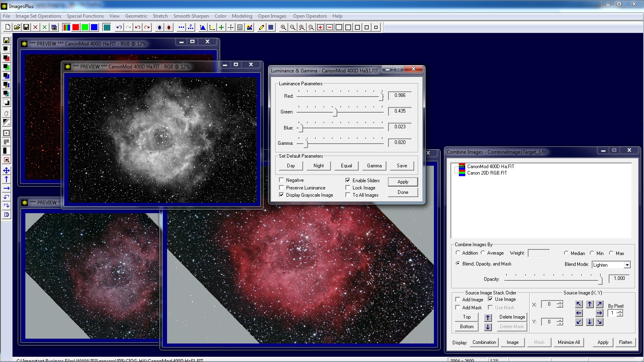Image resolution: width=644 pixels, height=362 pixels.
Task: Click the red undo arrow icon
Action: click(138, 27)
